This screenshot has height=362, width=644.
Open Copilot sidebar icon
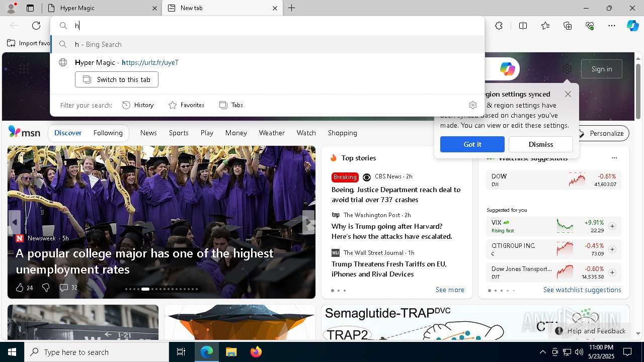tap(632, 26)
